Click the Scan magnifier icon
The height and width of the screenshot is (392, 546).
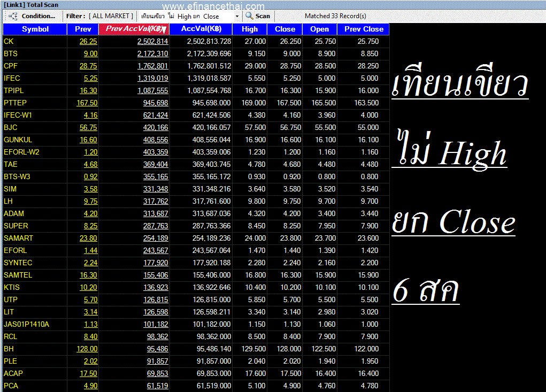[249, 16]
